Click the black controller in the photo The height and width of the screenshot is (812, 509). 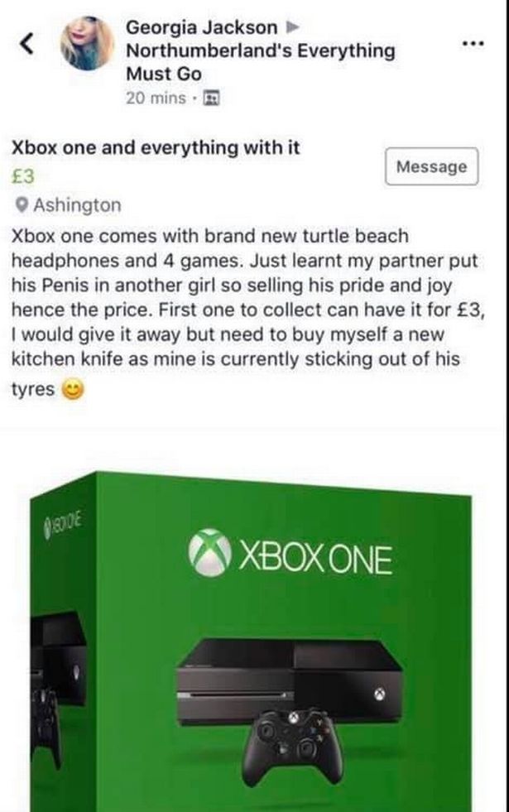(296, 739)
